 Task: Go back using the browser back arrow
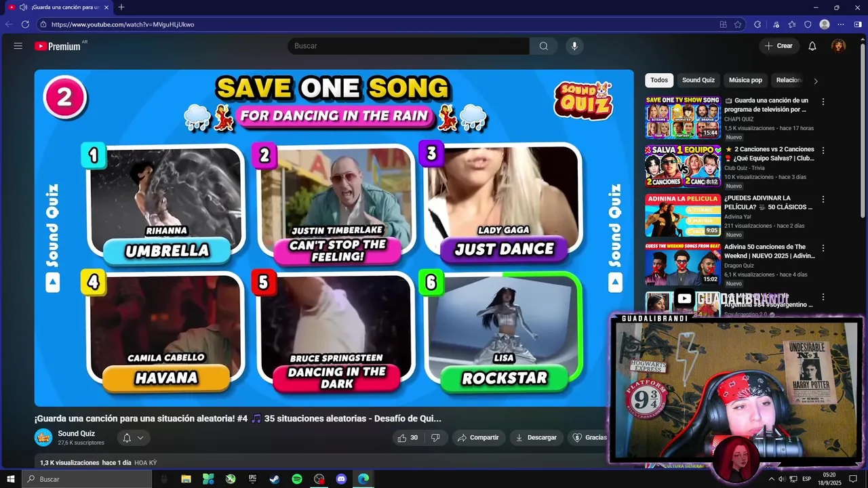pyautogui.click(x=9, y=24)
